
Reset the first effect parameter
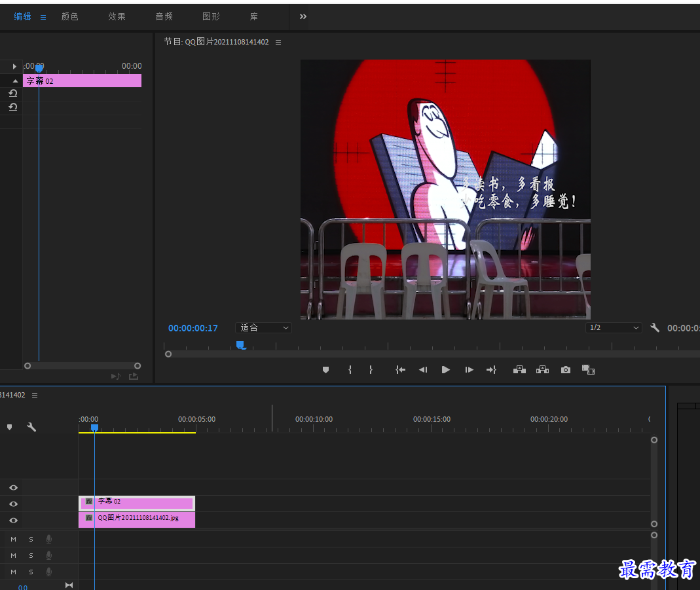[13, 93]
